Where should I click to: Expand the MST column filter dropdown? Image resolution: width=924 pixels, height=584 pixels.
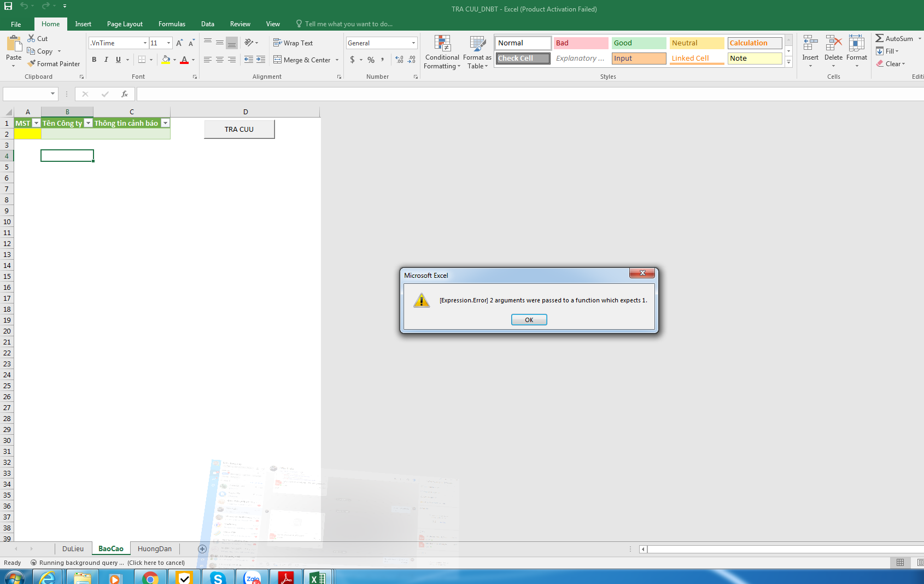pos(36,124)
